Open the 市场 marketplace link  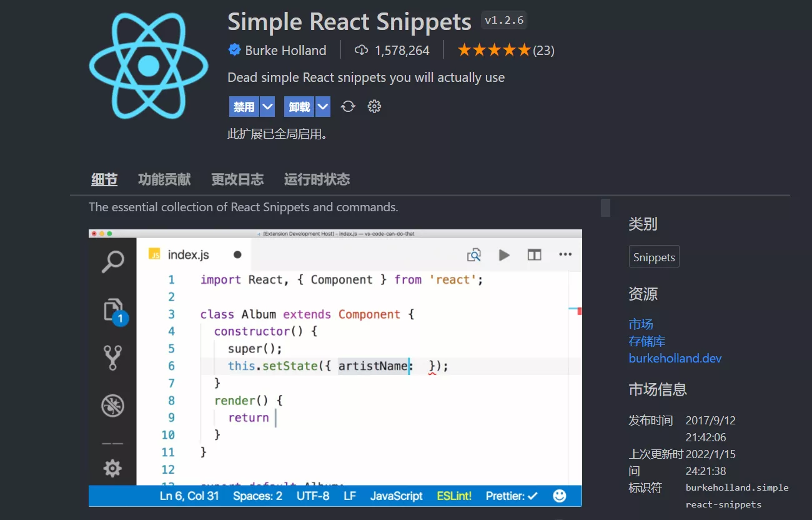641,324
